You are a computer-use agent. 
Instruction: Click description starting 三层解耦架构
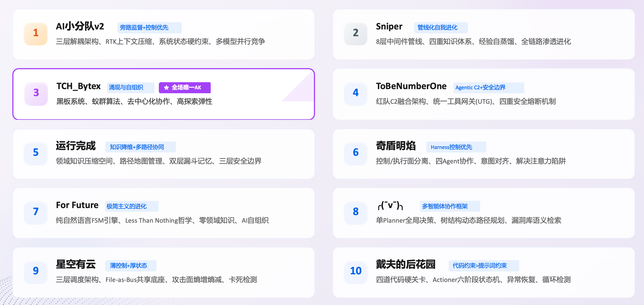pos(160,42)
